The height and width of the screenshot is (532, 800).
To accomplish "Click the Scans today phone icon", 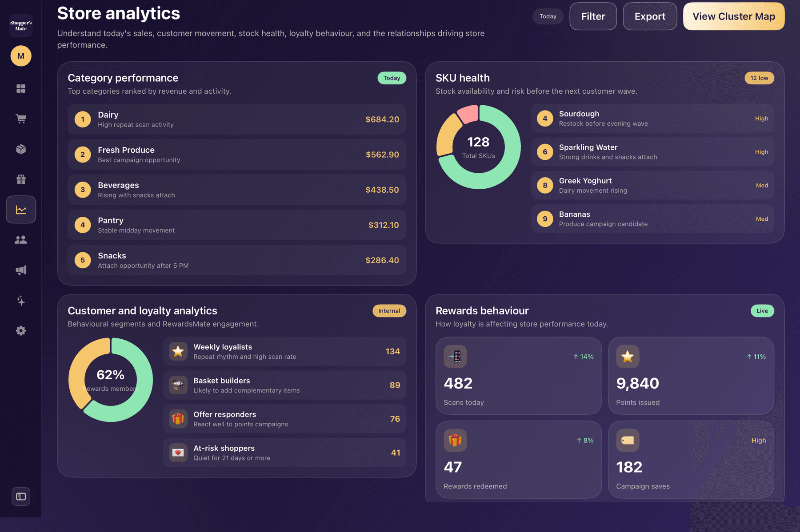I will click(455, 357).
